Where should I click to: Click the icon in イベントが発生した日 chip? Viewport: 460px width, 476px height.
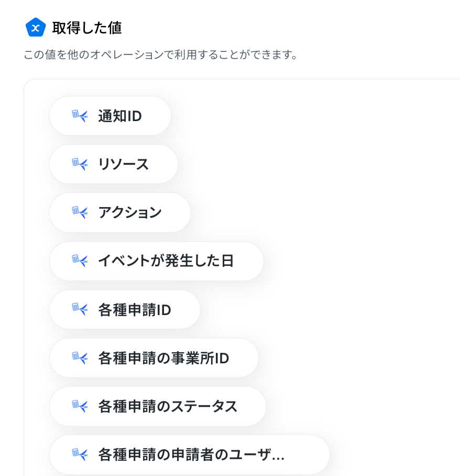[80, 261]
